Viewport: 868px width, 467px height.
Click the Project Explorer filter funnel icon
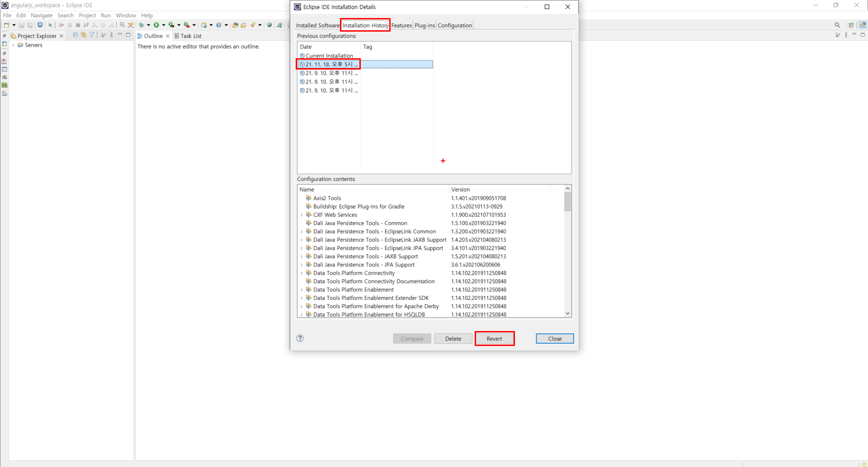point(92,35)
